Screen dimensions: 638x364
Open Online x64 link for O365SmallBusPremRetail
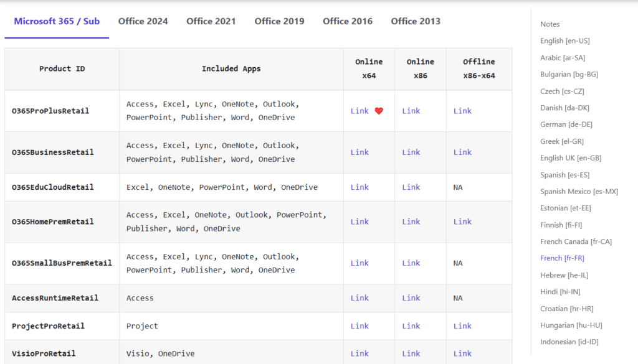tap(359, 263)
